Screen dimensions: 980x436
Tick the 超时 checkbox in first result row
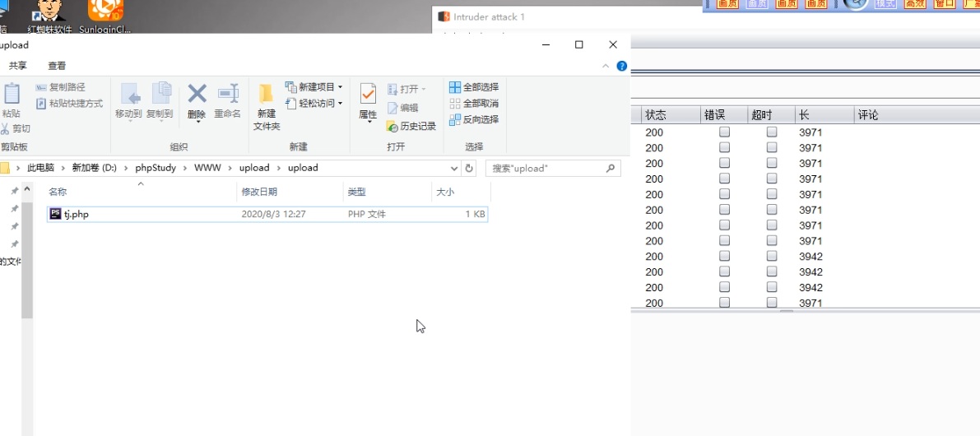click(772, 132)
